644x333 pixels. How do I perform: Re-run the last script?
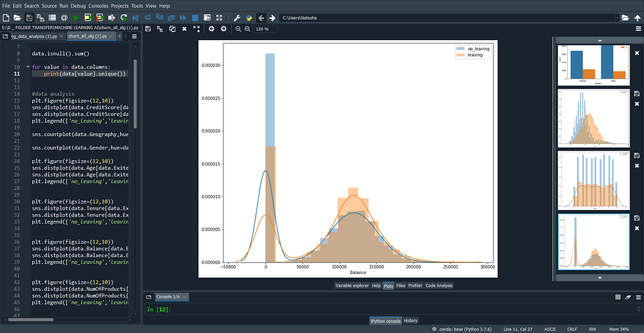click(124, 18)
